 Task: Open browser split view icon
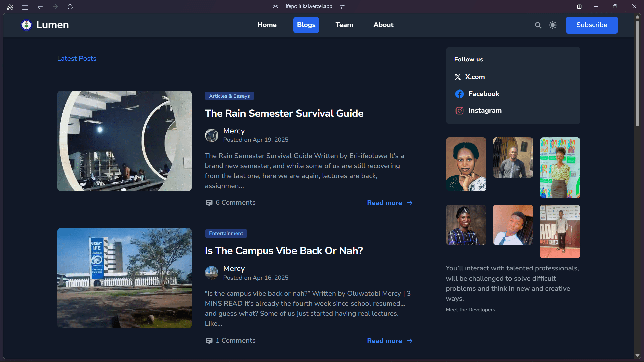click(x=579, y=7)
